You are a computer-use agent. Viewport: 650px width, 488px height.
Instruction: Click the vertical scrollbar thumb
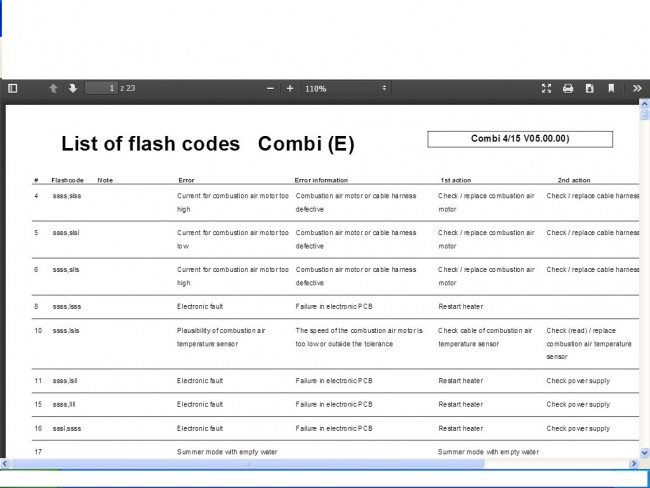(645, 114)
